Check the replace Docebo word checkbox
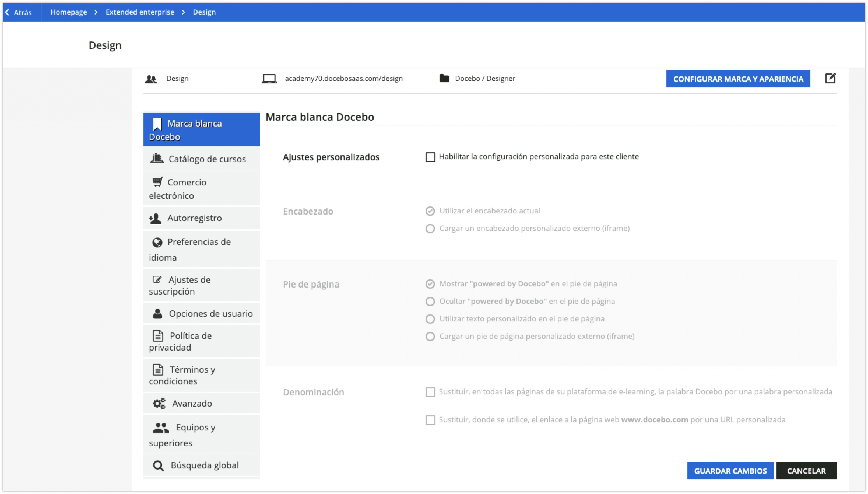This screenshot has width=868, height=494. pos(430,392)
